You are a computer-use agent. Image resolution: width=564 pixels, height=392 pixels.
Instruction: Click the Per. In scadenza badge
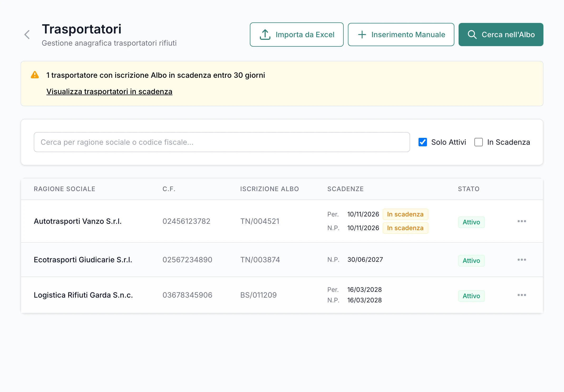tap(405, 214)
